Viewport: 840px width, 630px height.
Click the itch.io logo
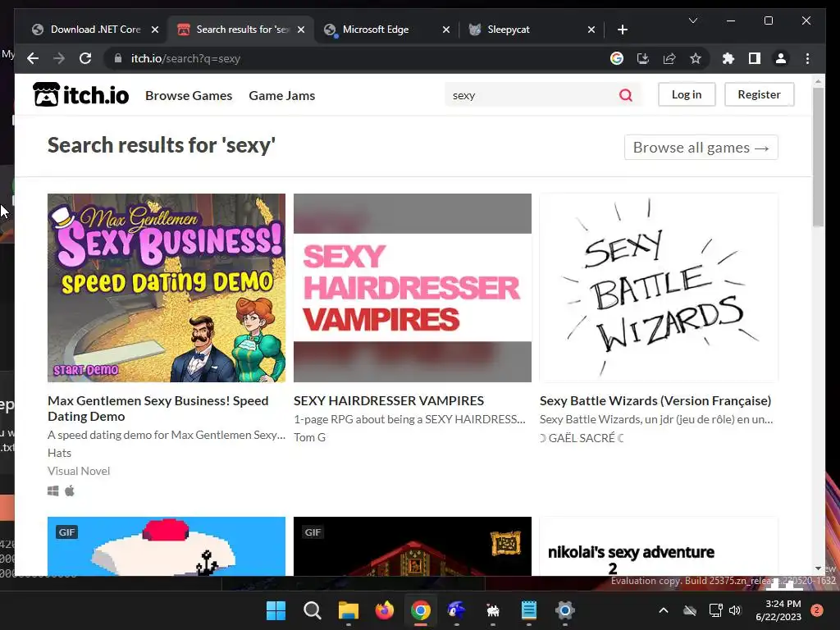coord(81,95)
